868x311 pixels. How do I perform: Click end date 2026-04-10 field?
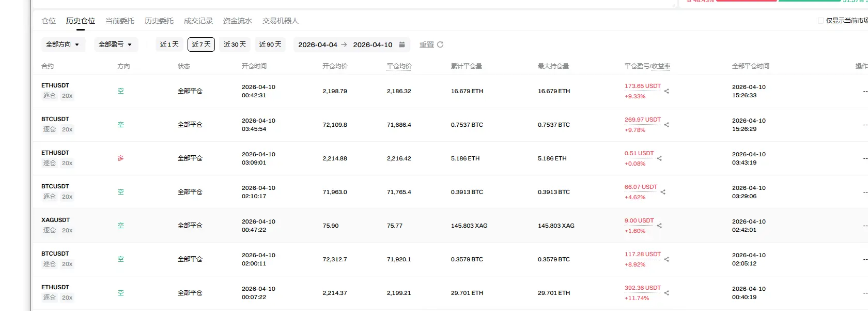pos(373,45)
